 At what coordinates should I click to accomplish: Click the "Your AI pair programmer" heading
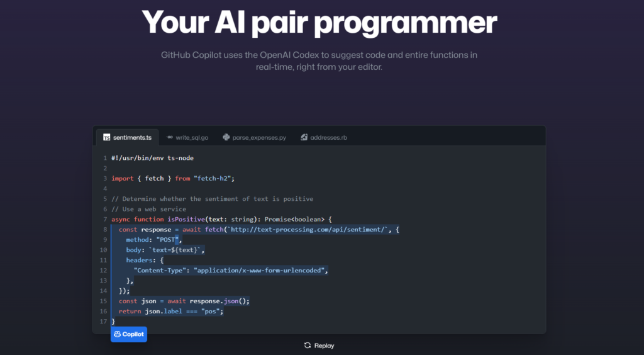click(x=319, y=22)
